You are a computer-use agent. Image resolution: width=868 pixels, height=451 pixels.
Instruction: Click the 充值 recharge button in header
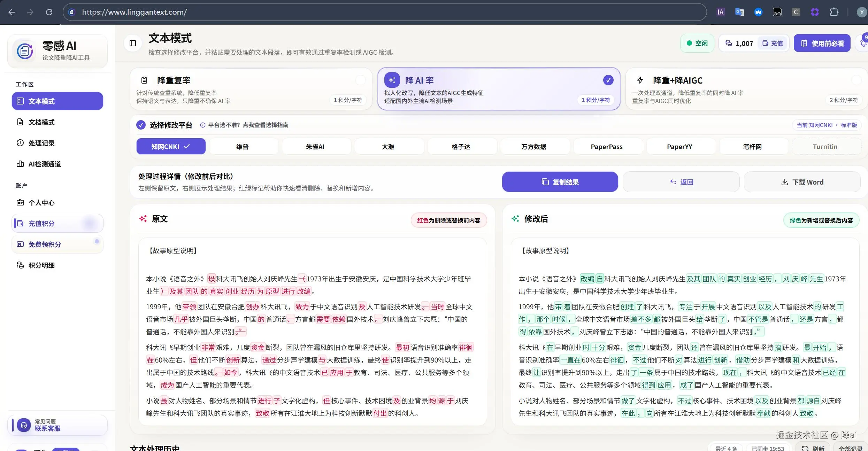773,43
